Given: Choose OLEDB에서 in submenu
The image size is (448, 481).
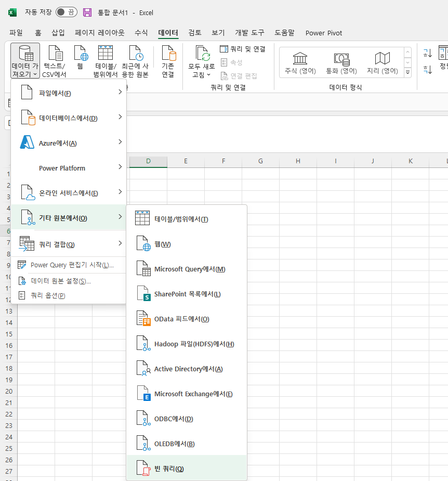Looking at the screenshot, I should point(187,443).
